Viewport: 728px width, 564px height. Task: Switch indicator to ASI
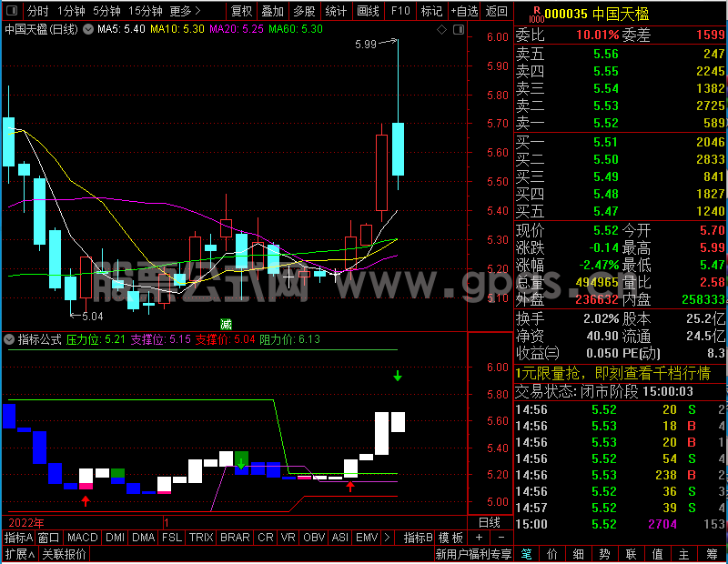340,538
